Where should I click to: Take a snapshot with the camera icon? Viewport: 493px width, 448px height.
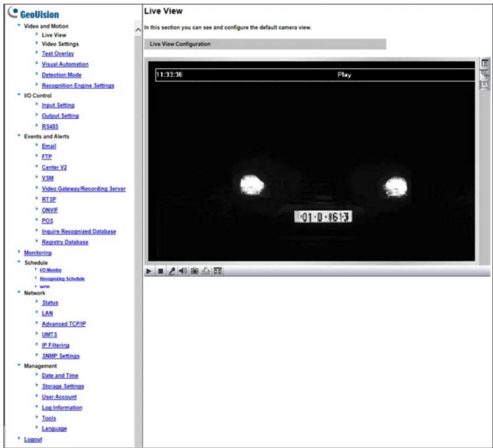tap(194, 271)
